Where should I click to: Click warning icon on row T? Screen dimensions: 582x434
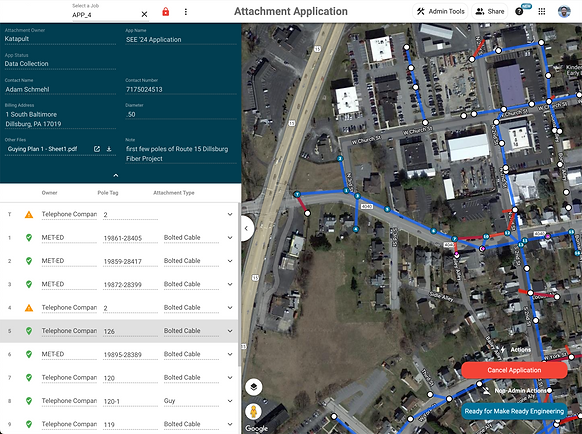[29, 215]
